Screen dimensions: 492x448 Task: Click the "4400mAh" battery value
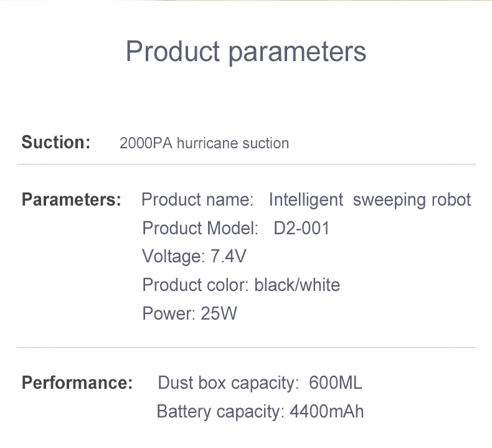[x=327, y=411]
